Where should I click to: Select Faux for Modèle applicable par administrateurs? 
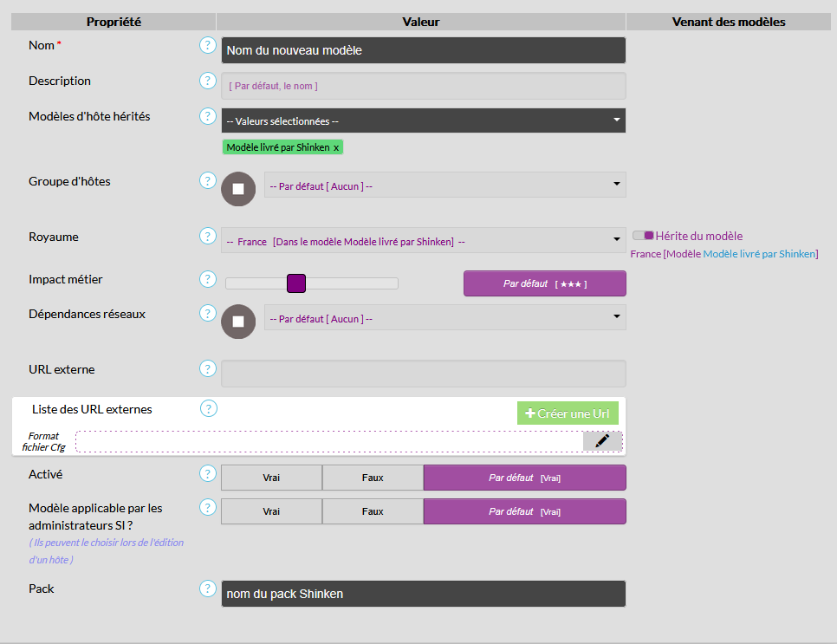click(x=373, y=511)
